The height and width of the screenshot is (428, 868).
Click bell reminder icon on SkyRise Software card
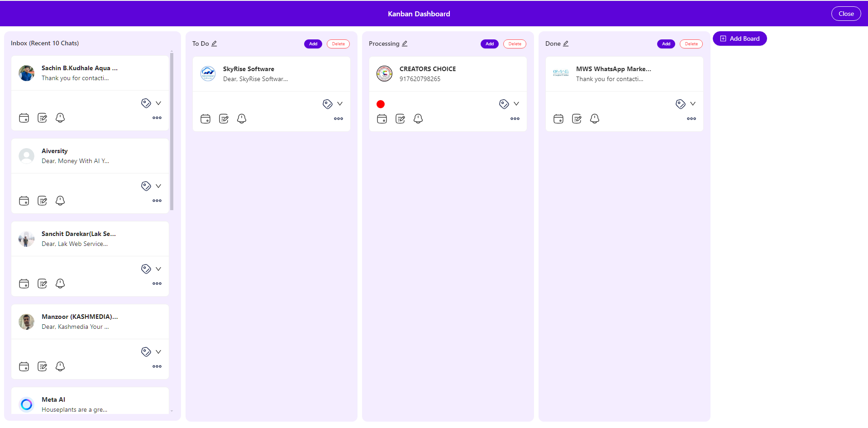tap(242, 119)
